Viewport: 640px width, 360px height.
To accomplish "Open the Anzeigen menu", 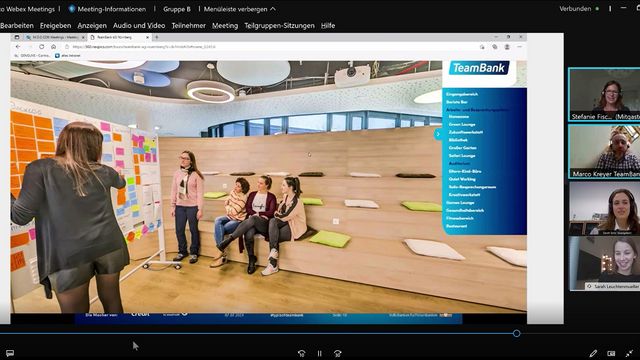I will coord(92,25).
